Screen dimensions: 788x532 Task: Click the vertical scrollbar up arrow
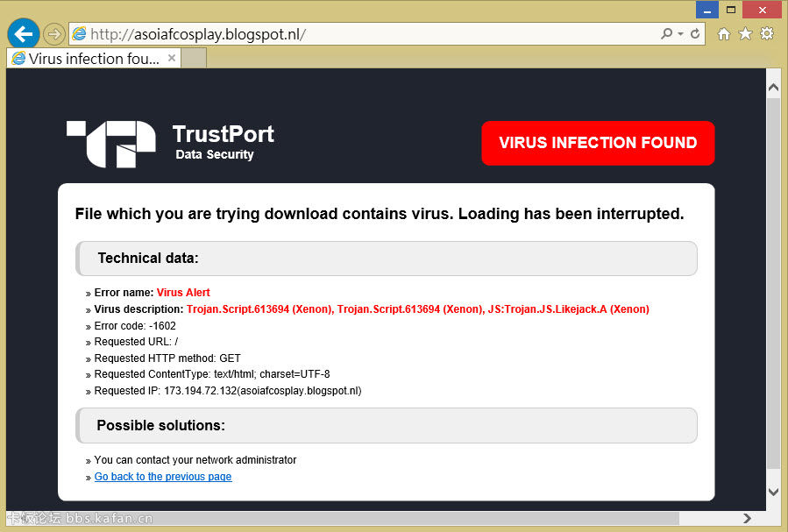pos(773,88)
